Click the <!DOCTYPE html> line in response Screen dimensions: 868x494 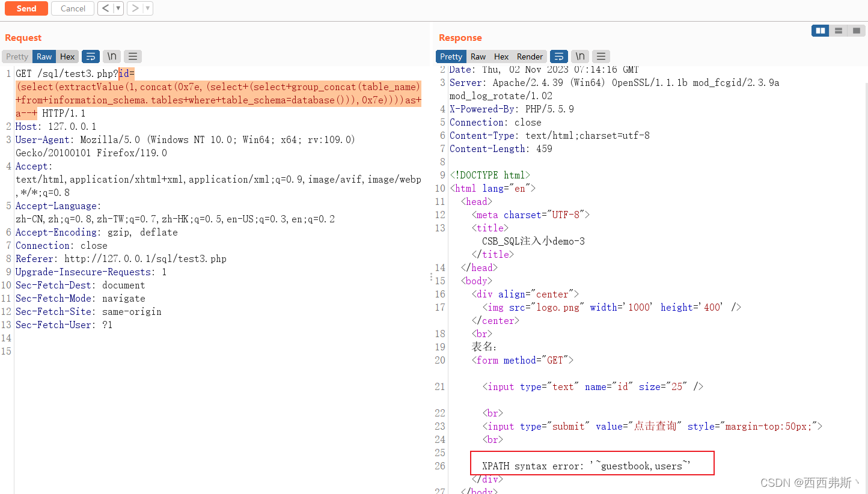click(x=490, y=175)
